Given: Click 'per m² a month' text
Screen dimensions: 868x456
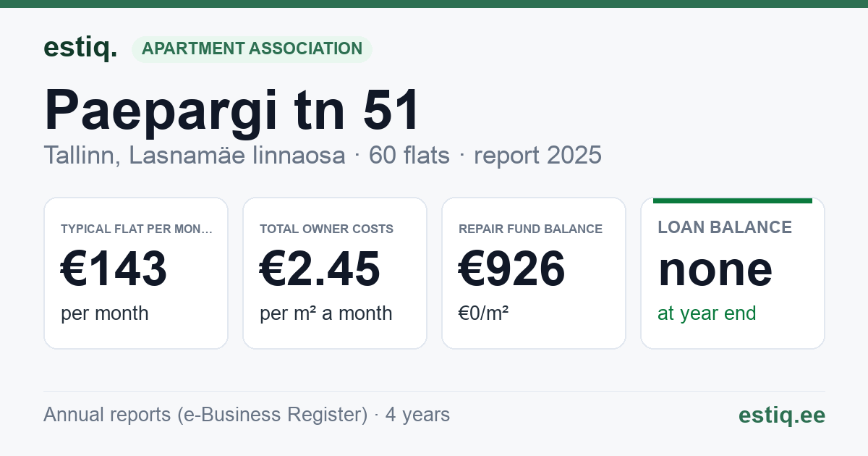Looking at the screenshot, I should (326, 313).
